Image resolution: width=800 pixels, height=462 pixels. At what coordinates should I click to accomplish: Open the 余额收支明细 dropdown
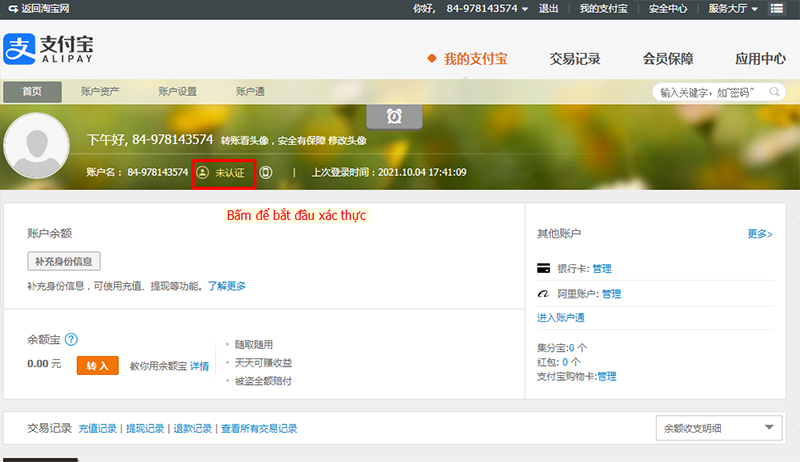coord(719,428)
